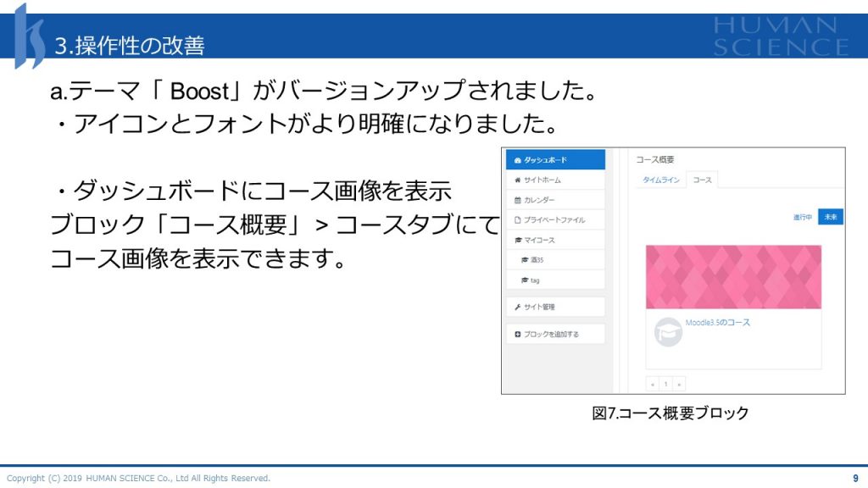Open the Moodle3.5のコース link
Screen dimensions: 868x488
coord(717,323)
